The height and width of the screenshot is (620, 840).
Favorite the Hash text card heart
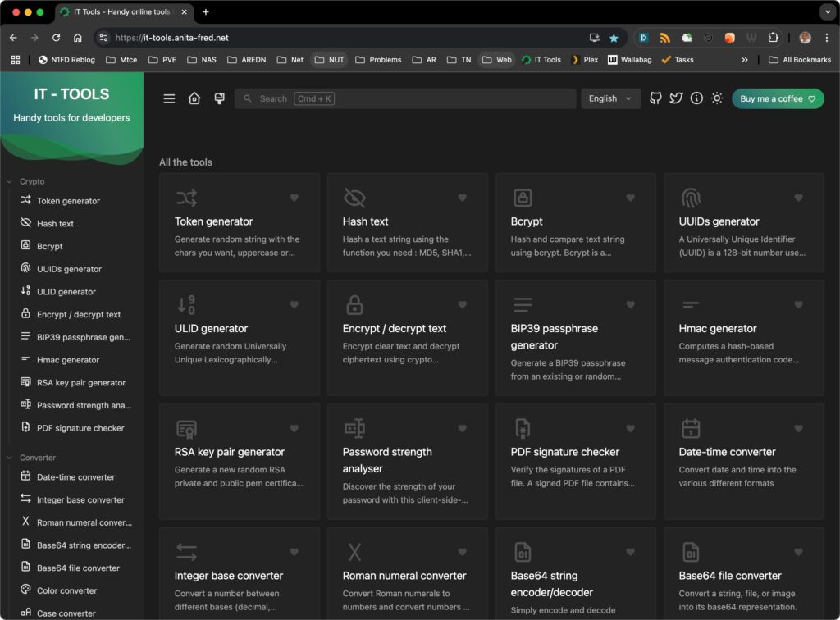tap(463, 198)
